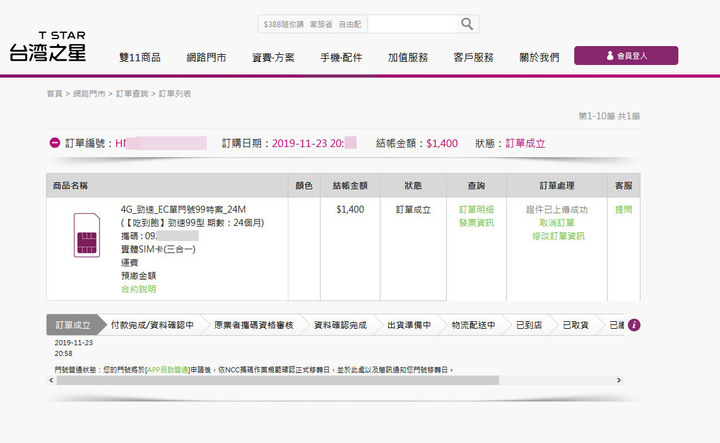The image size is (720, 443).
Task: Click the 會員登入 button
Action: click(x=626, y=56)
